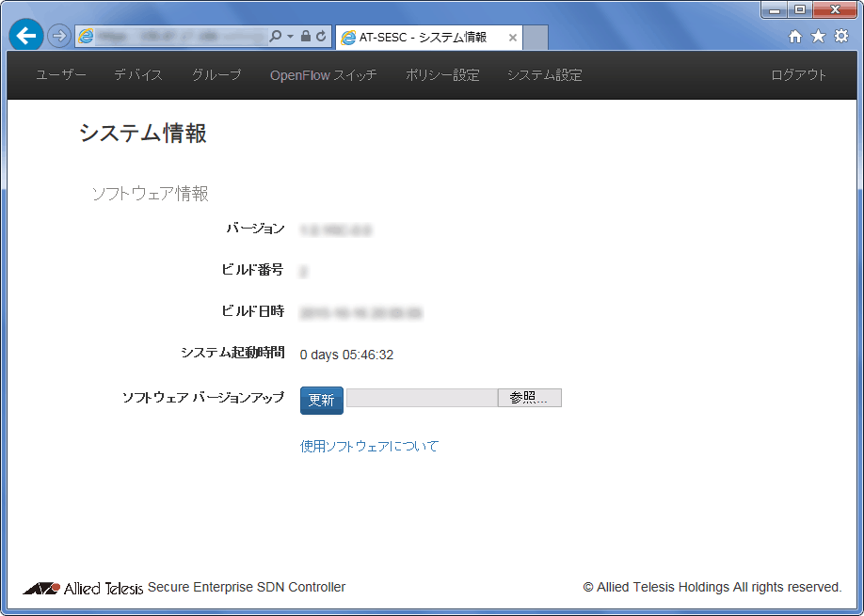The height and width of the screenshot is (616, 864).
Task: Click the address bar search magnifier icon
Action: click(x=275, y=37)
